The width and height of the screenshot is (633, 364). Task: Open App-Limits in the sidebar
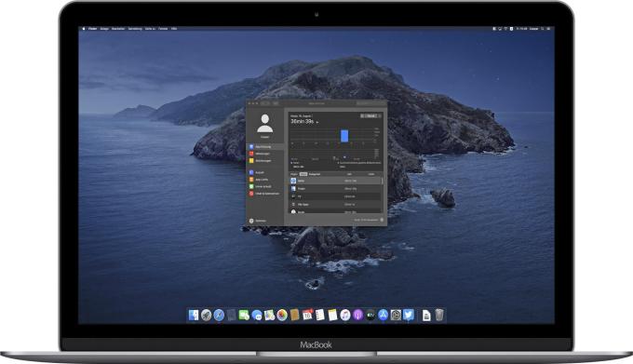tap(265, 180)
